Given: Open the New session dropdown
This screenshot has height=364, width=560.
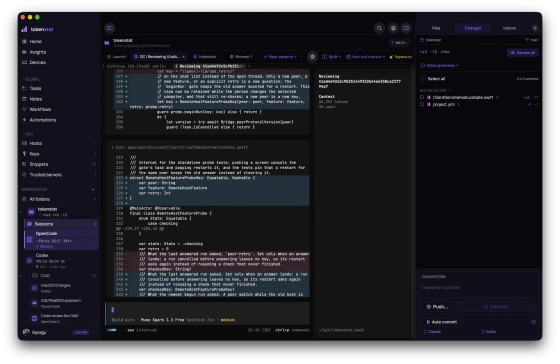Looking at the screenshot, I should (280, 56).
